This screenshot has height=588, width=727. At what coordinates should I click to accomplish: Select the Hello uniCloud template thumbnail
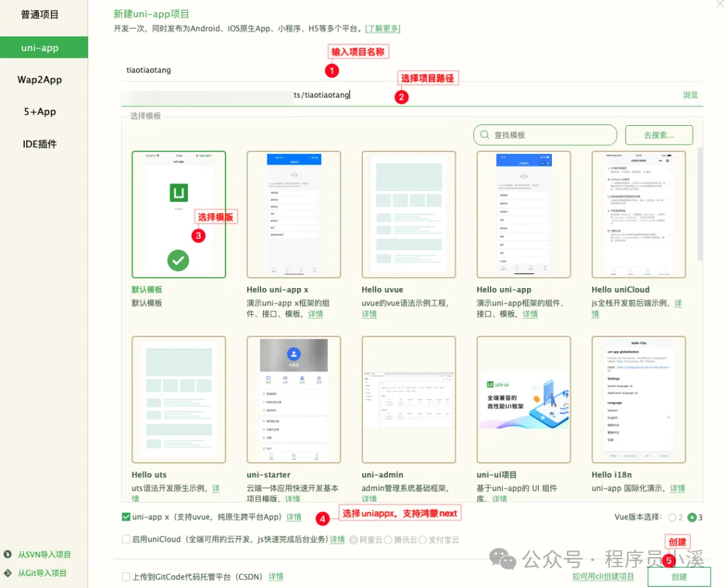coord(638,213)
